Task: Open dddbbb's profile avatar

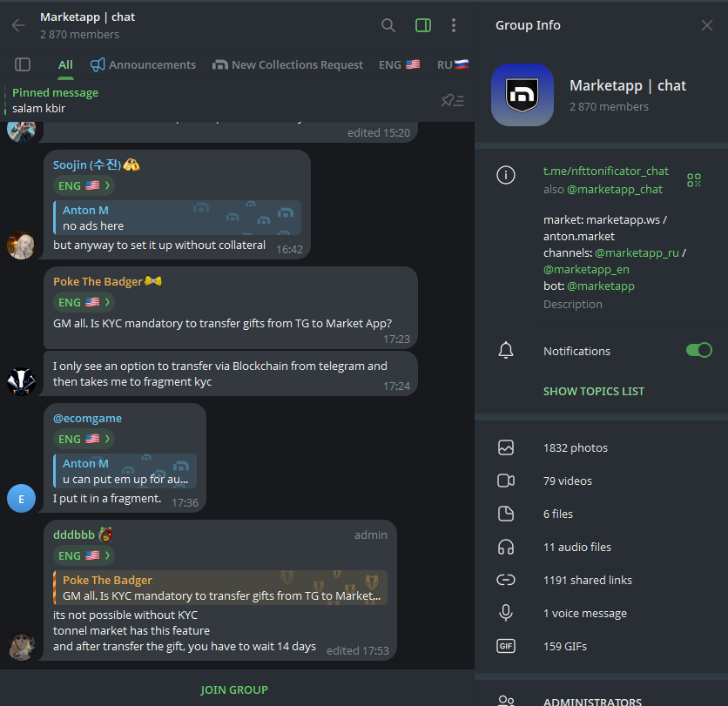Action: click(22, 646)
